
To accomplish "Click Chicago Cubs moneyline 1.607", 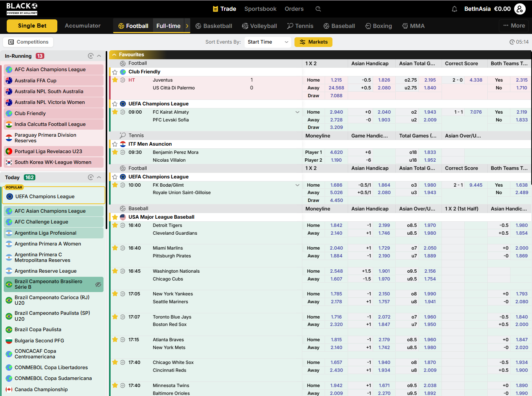I will (336, 279).
